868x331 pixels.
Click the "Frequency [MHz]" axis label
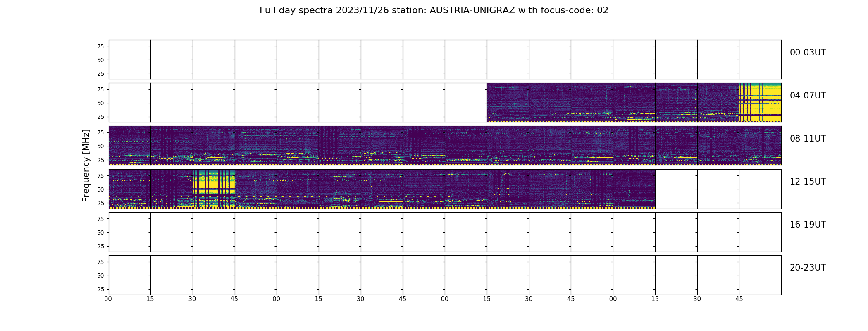[86, 165]
